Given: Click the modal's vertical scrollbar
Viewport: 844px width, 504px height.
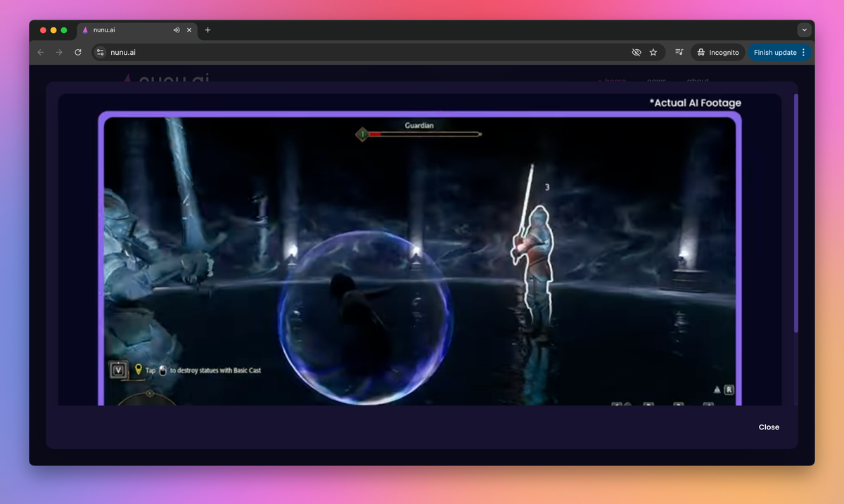Looking at the screenshot, I should [796, 213].
